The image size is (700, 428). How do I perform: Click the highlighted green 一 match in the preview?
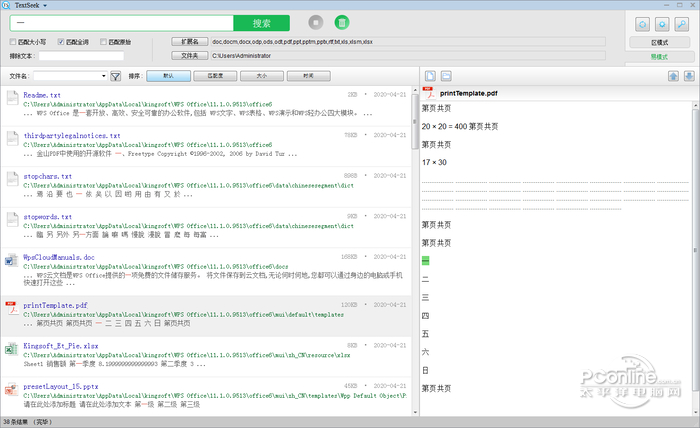point(425,261)
